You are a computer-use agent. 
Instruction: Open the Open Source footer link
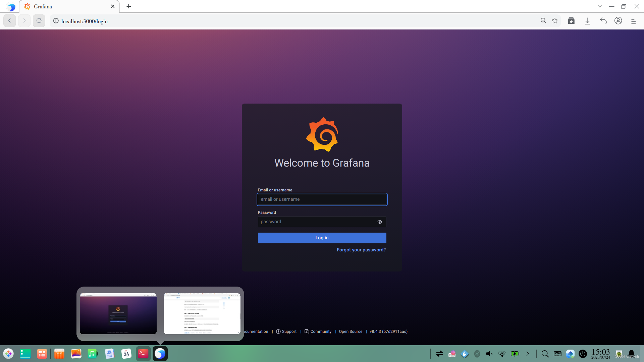point(351,331)
